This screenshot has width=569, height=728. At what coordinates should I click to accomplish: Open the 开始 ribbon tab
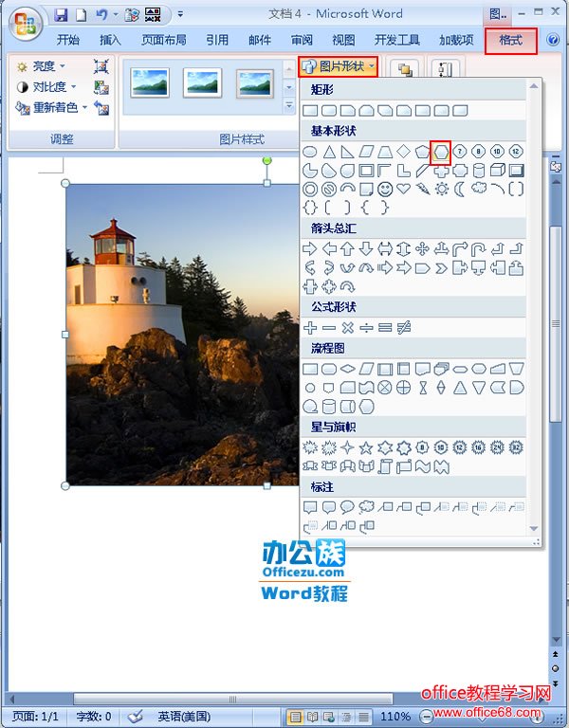click(68, 41)
